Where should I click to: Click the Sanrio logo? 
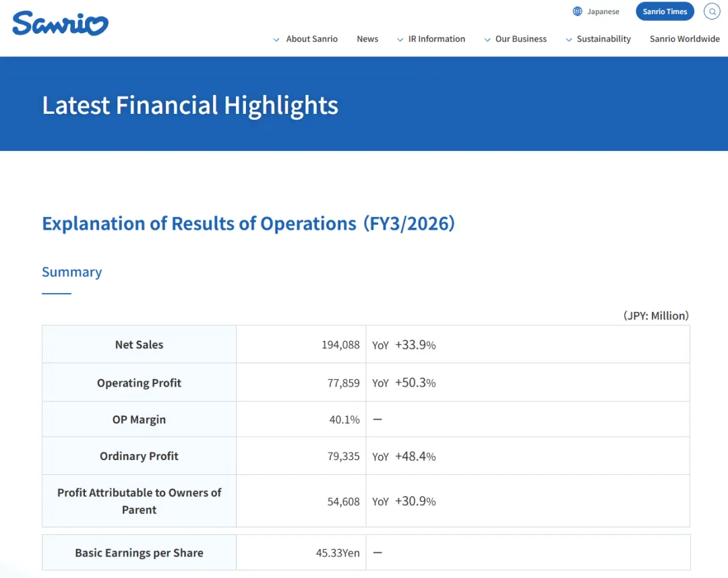tap(61, 24)
